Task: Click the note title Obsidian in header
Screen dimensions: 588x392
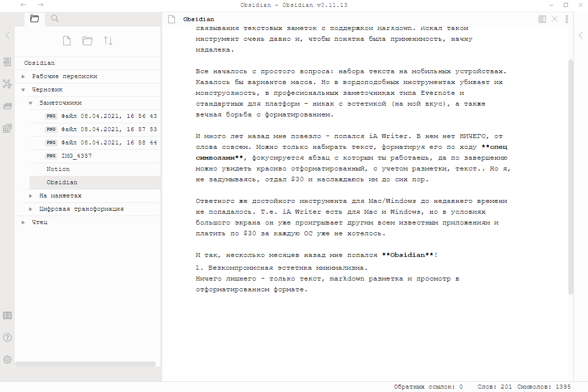Action: pyautogui.click(x=198, y=19)
